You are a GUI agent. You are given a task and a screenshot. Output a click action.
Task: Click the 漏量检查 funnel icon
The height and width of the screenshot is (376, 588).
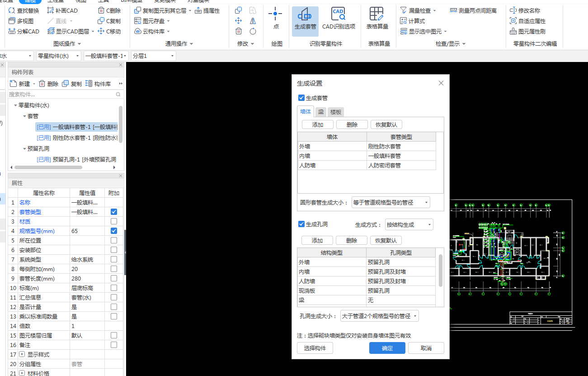click(x=404, y=10)
